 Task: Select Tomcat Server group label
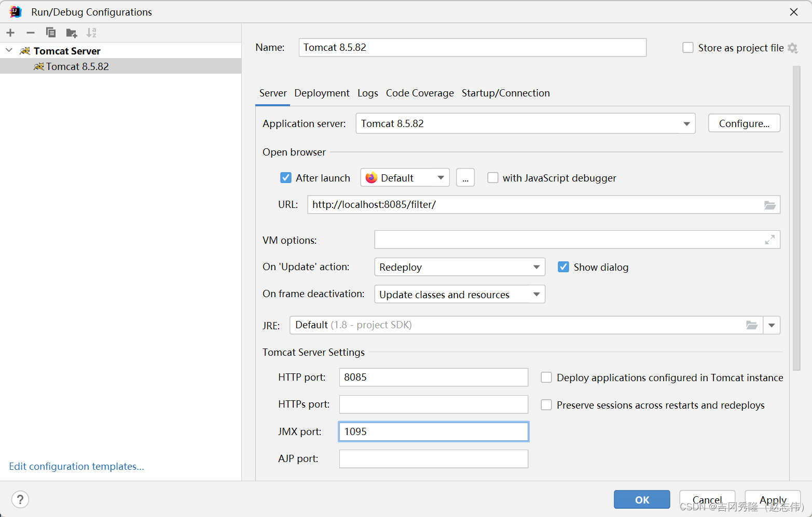67,51
